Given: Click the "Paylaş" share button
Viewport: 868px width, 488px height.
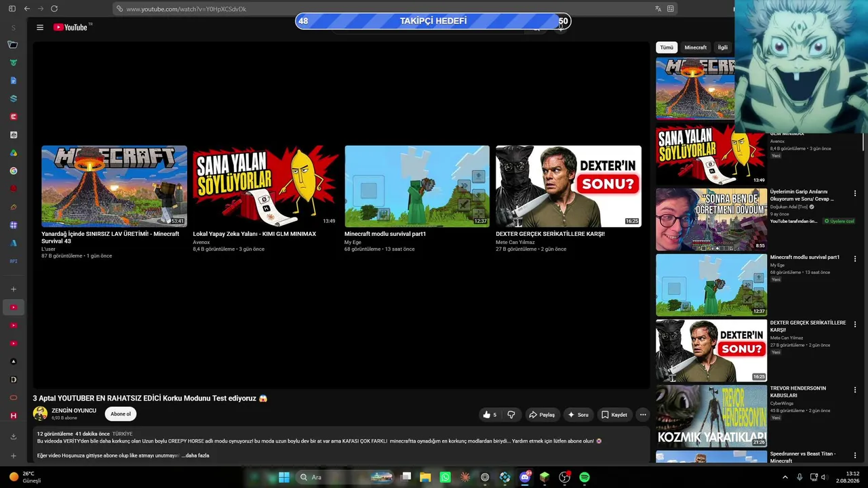Looking at the screenshot, I should pyautogui.click(x=541, y=415).
